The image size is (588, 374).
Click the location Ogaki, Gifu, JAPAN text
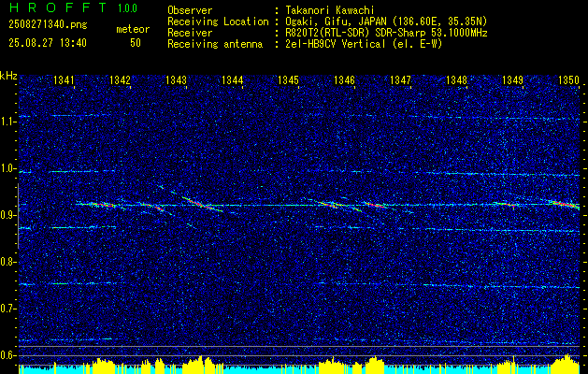386,22
